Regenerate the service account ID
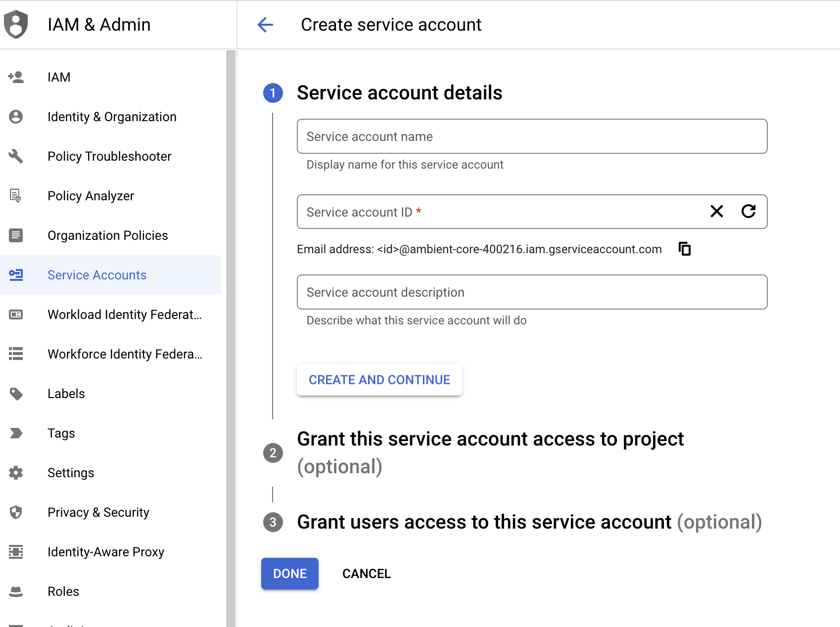 (748, 212)
